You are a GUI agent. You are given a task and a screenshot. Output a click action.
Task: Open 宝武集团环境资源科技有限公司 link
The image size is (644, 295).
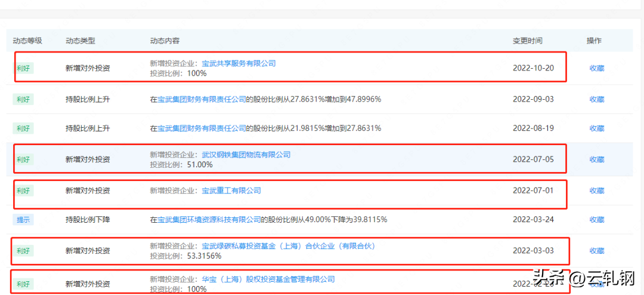(209, 220)
